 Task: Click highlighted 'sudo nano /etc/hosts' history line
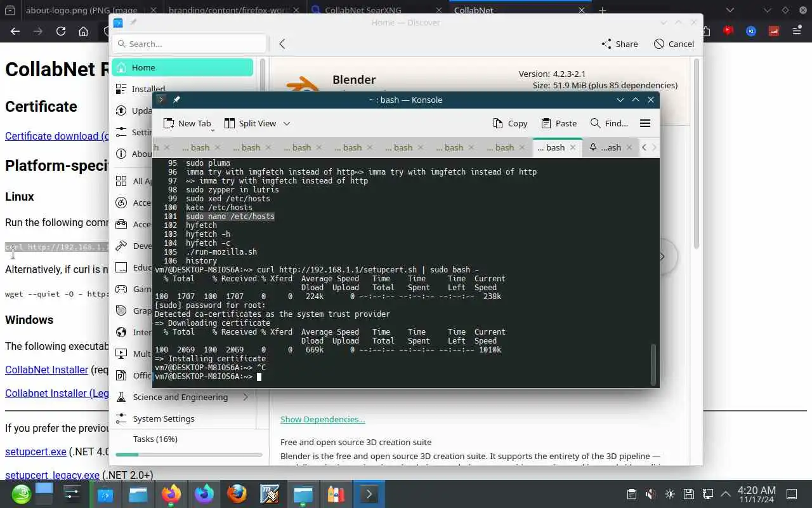230,217
